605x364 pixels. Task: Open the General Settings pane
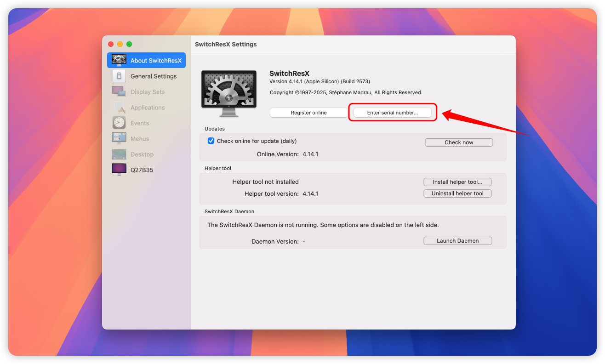coord(153,76)
